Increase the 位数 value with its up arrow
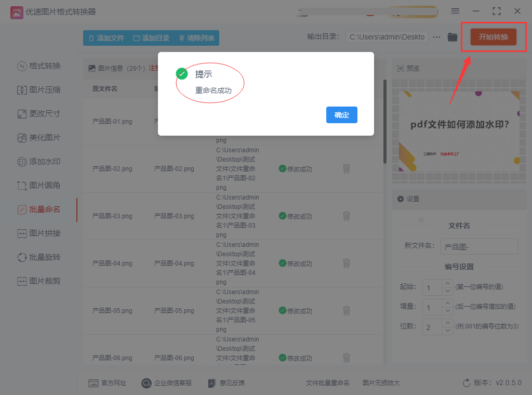 click(448, 323)
